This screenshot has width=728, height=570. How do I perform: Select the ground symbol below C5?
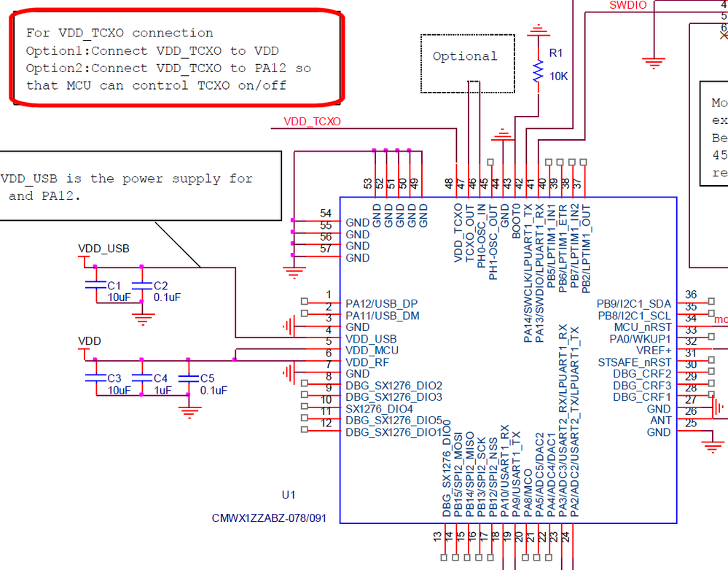pos(189,412)
